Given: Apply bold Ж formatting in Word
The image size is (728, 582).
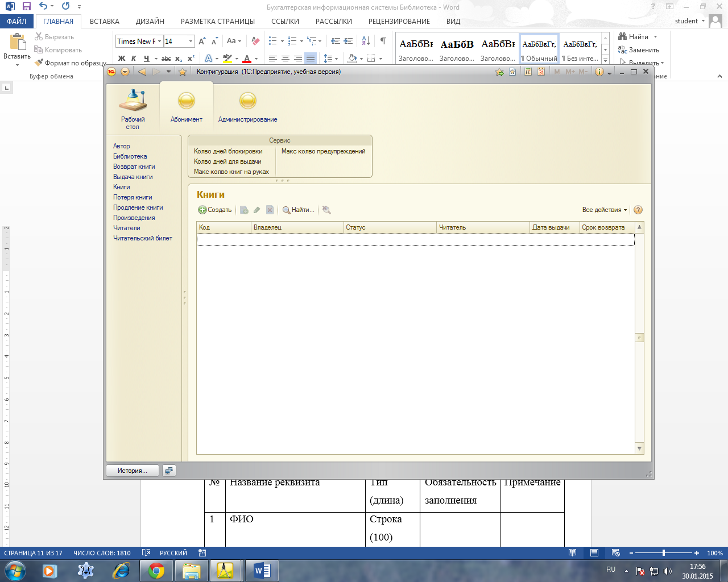Looking at the screenshot, I should pyautogui.click(x=121, y=59).
